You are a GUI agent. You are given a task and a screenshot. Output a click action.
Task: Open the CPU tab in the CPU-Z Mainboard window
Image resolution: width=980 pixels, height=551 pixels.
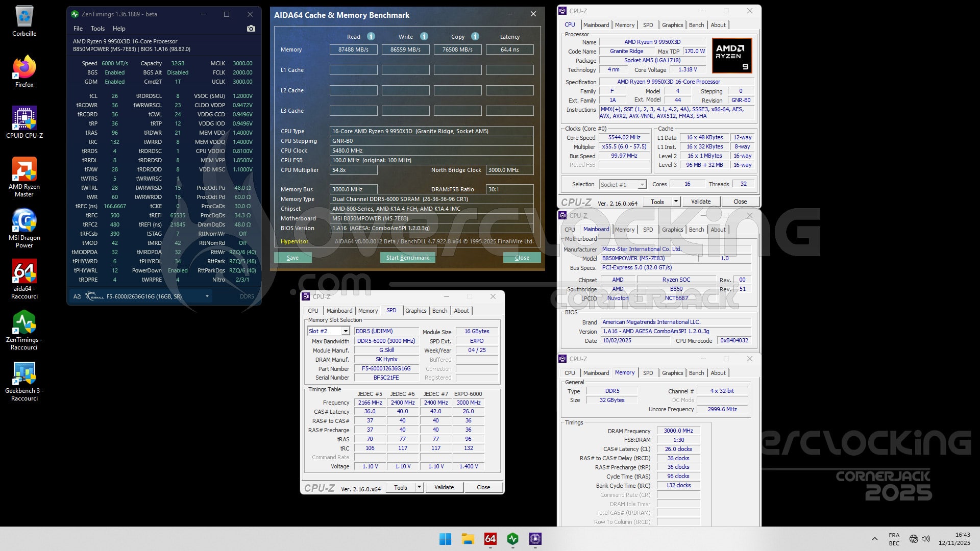(x=570, y=230)
